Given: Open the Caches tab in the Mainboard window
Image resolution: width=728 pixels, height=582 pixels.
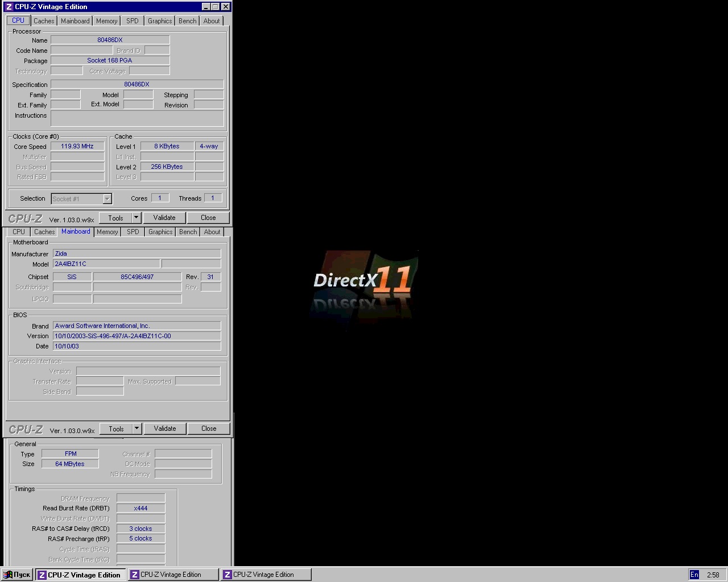Looking at the screenshot, I should point(44,232).
